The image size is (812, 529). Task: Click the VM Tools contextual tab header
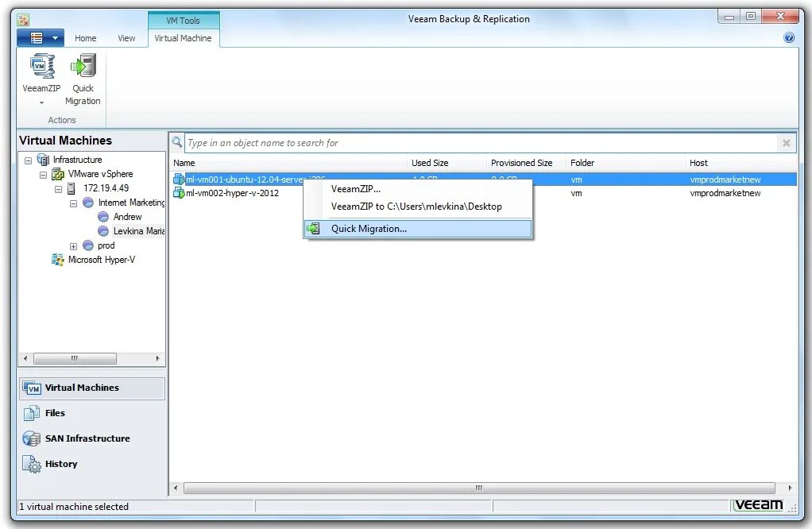pyautogui.click(x=183, y=21)
